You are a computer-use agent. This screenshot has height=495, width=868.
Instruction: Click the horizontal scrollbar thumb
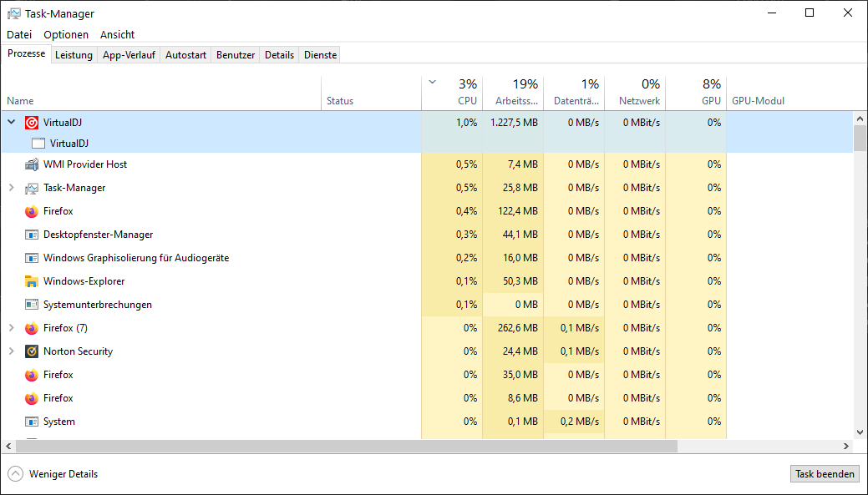tap(347, 446)
